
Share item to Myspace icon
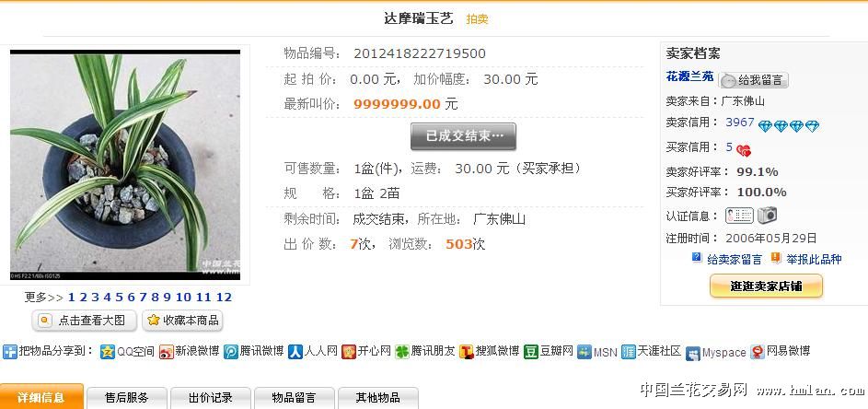693,354
